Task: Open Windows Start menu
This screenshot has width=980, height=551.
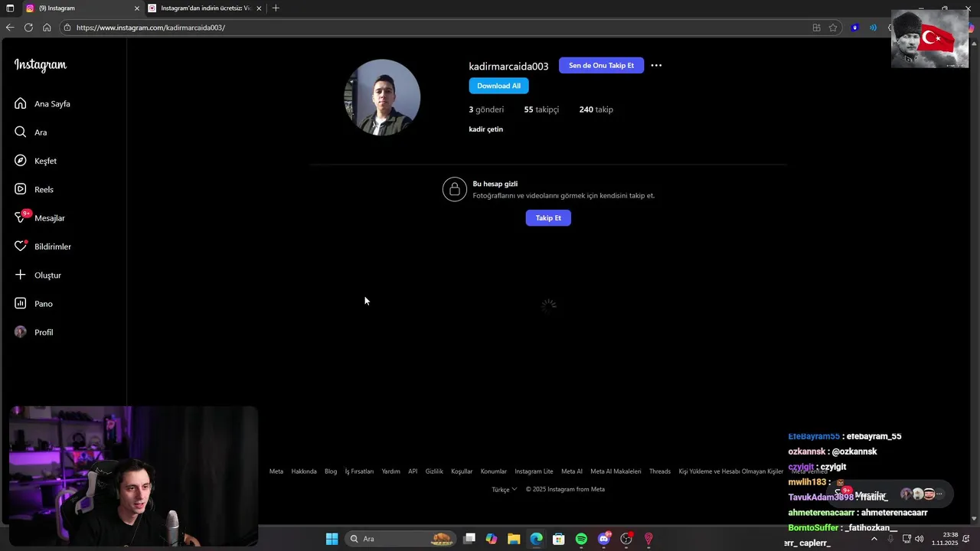Action: point(332,539)
